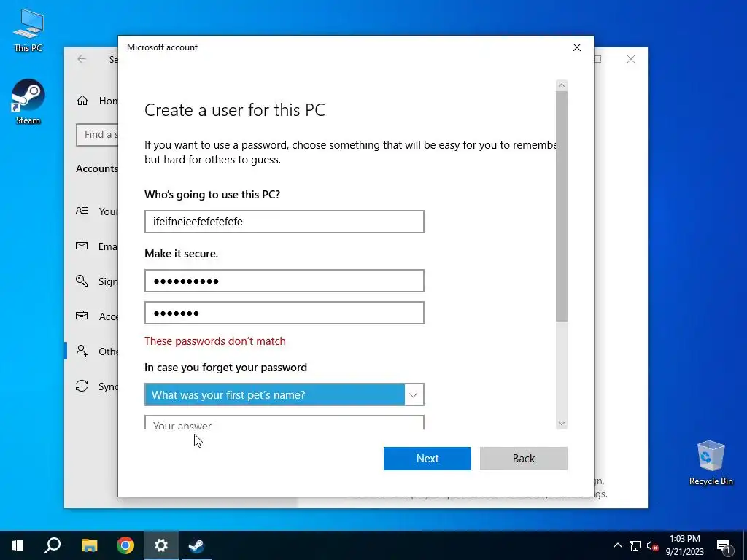The width and height of the screenshot is (747, 560).
Task: Open the Windows Start menu
Action: pos(18,545)
